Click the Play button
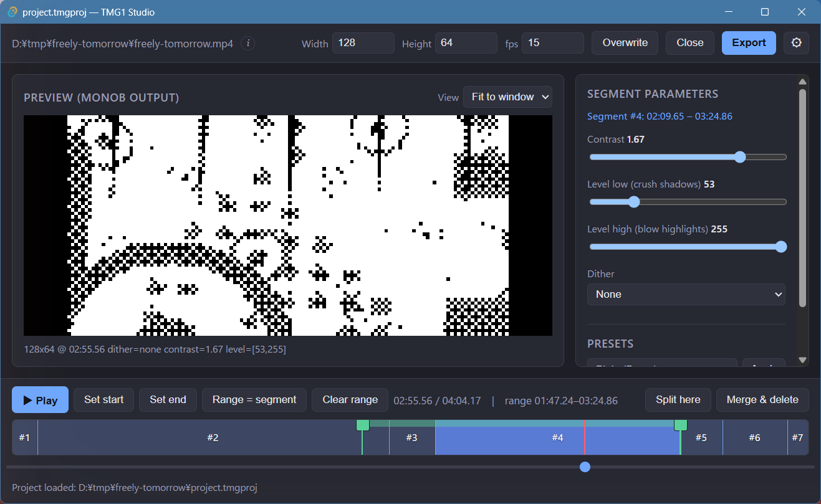 pyautogui.click(x=41, y=400)
